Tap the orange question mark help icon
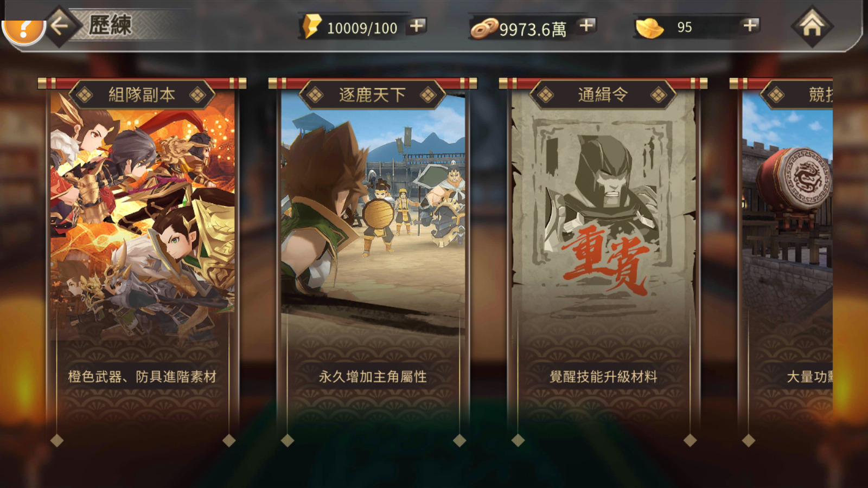This screenshot has height=488, width=868. click(x=23, y=30)
